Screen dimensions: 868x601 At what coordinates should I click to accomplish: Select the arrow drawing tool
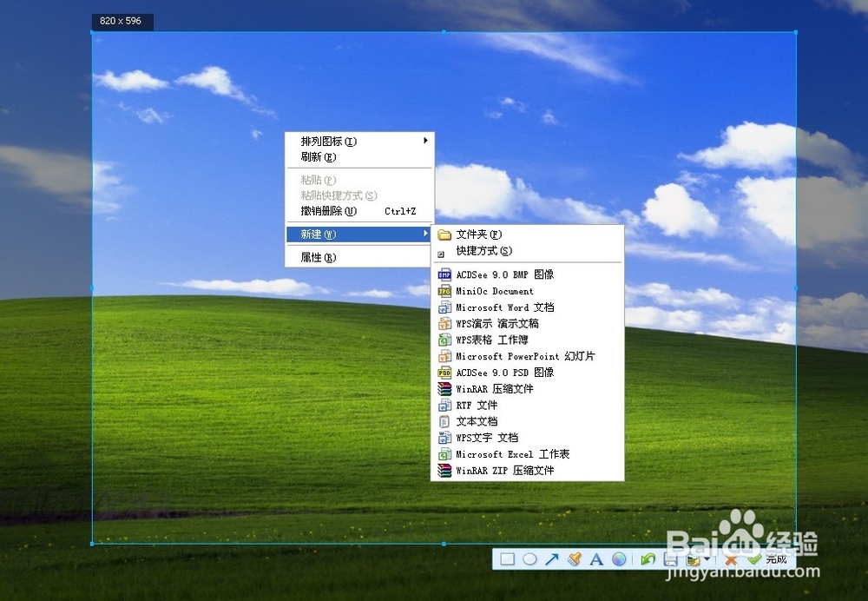pyautogui.click(x=552, y=559)
